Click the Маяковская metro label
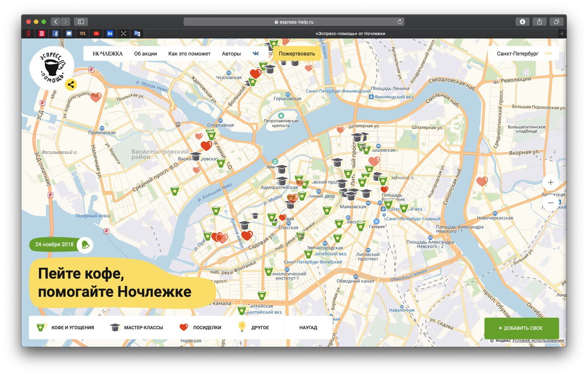This screenshot has width=588, height=375. click(352, 206)
